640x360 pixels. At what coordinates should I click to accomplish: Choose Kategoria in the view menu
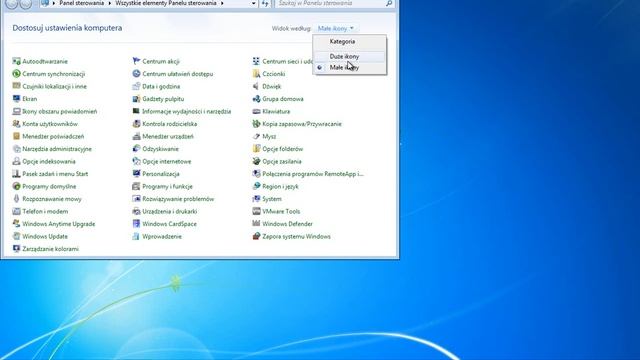342,42
